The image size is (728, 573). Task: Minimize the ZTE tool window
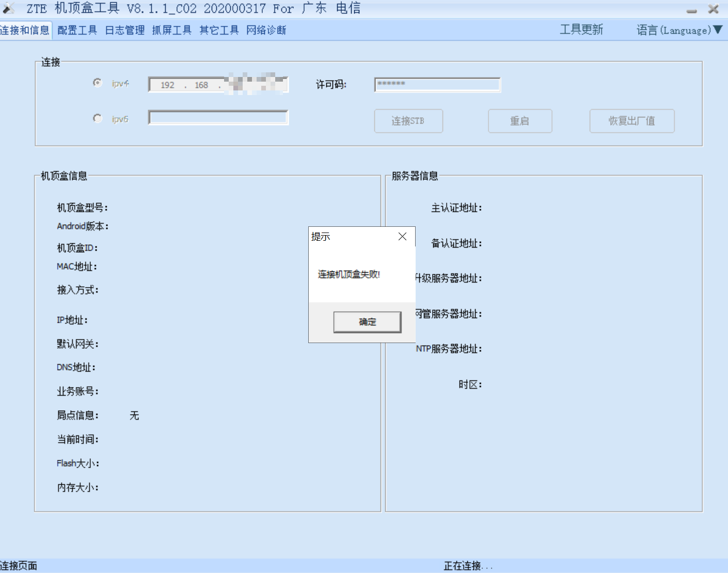point(692,10)
